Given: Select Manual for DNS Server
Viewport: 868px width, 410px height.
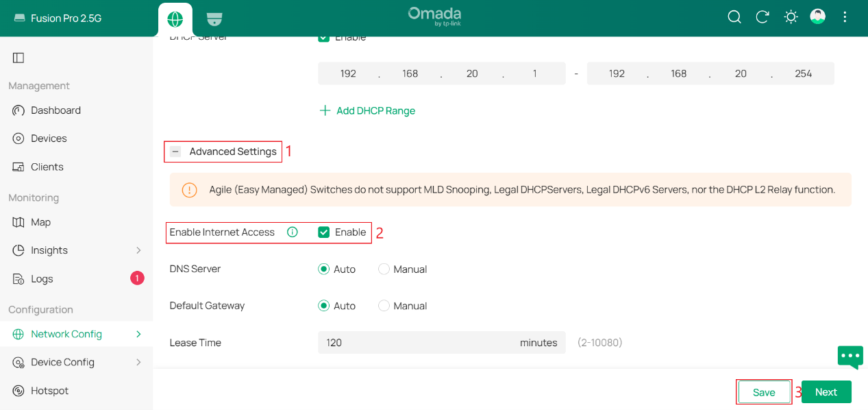Looking at the screenshot, I should click(x=384, y=269).
